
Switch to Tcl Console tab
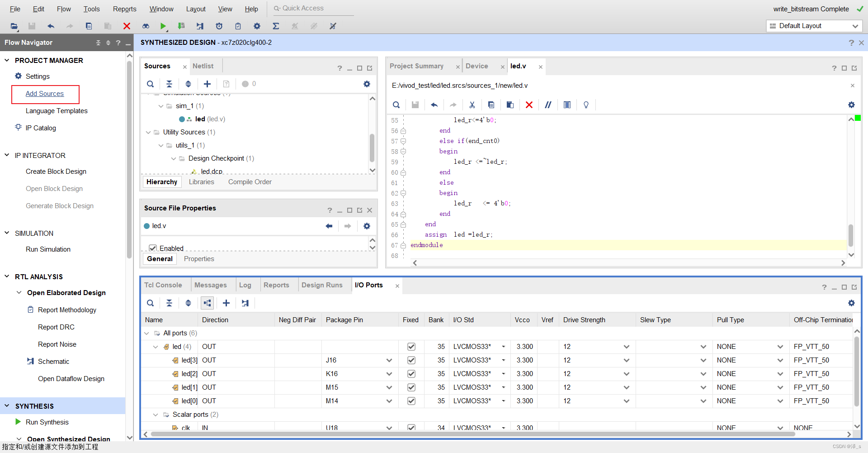pos(163,285)
